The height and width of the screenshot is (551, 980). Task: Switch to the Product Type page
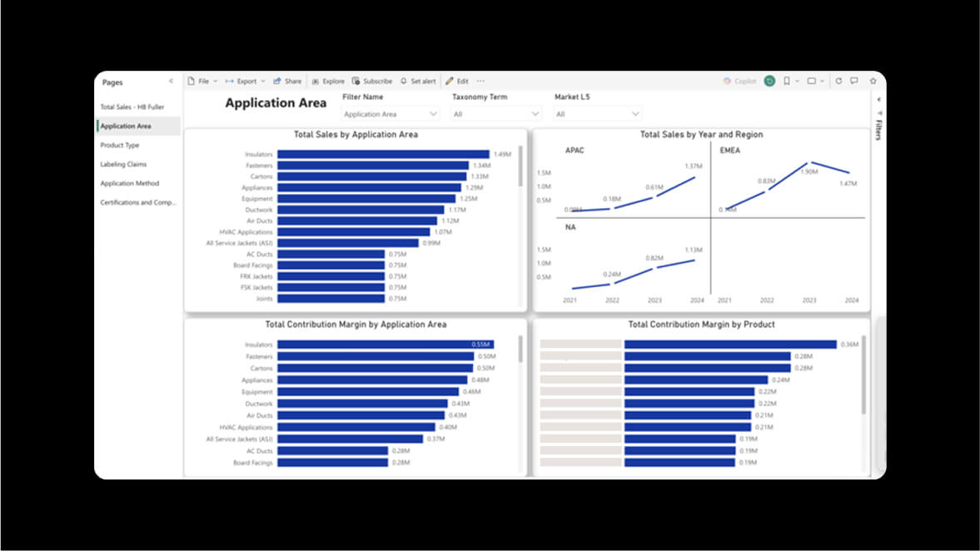click(x=120, y=146)
